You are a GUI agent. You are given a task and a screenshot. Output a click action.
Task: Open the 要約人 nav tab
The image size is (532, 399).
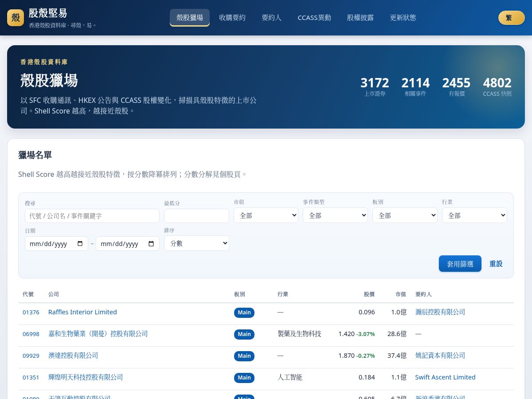pos(271,18)
